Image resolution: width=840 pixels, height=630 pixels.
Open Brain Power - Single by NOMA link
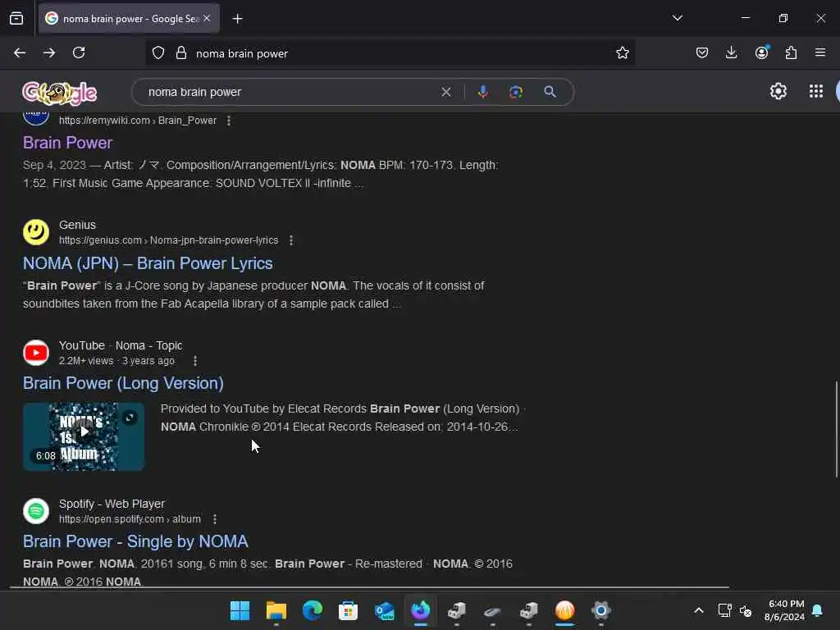point(135,541)
